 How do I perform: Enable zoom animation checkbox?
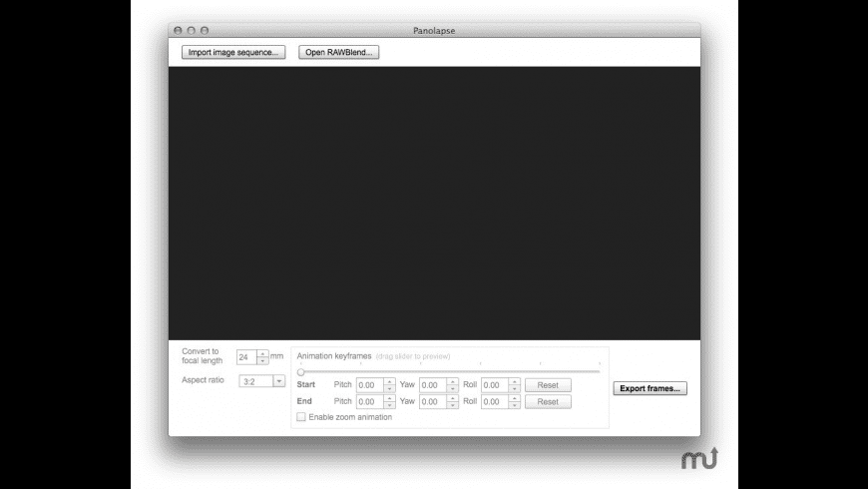click(x=301, y=416)
